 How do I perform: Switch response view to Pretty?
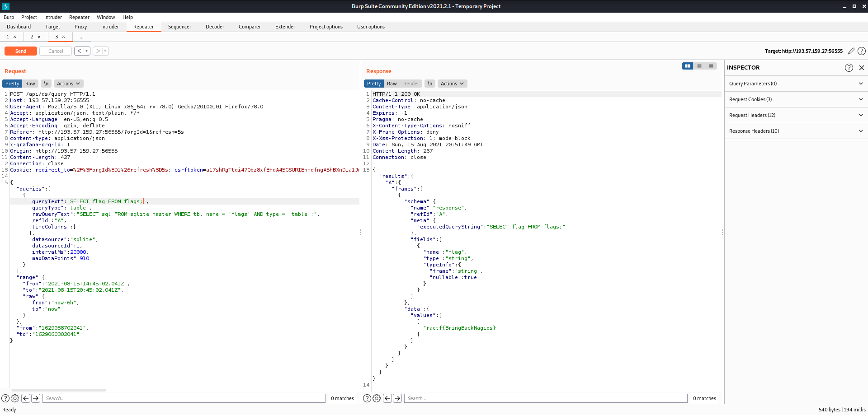click(x=374, y=84)
